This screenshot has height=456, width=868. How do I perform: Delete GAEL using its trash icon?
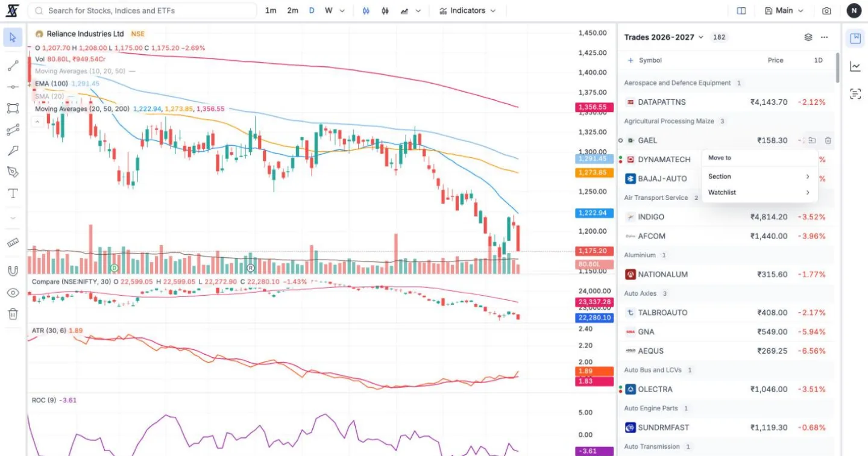[x=828, y=140]
